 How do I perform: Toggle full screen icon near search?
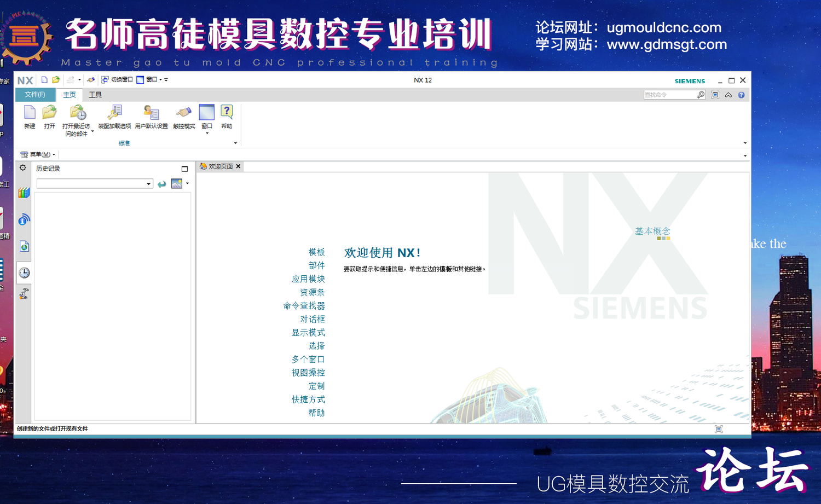click(x=715, y=95)
